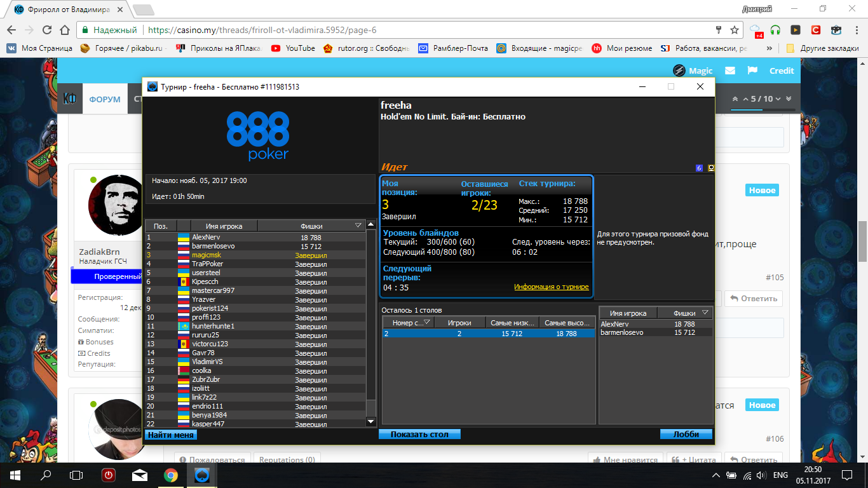The height and width of the screenshot is (488, 868).
Task: Open the Информация о турнире link
Action: pyautogui.click(x=552, y=287)
